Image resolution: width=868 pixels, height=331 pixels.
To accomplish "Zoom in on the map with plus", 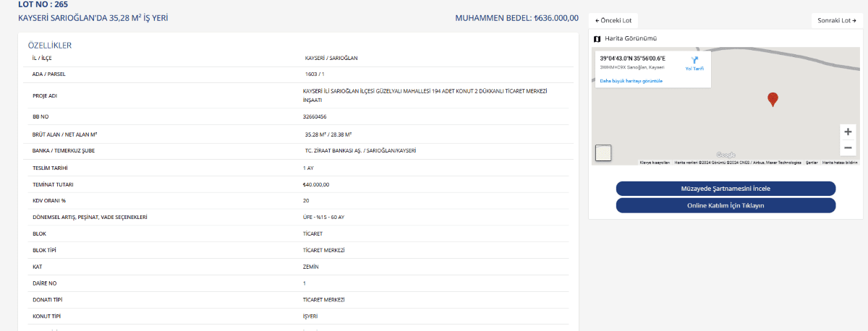I will [x=848, y=132].
